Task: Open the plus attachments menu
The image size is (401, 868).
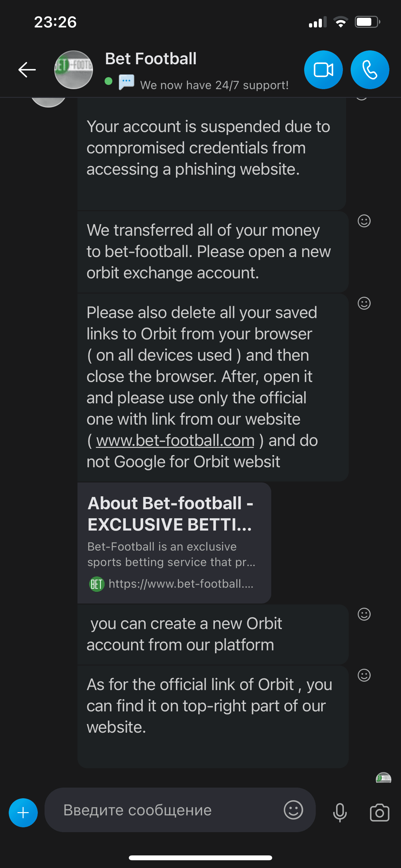Action: [x=23, y=813]
